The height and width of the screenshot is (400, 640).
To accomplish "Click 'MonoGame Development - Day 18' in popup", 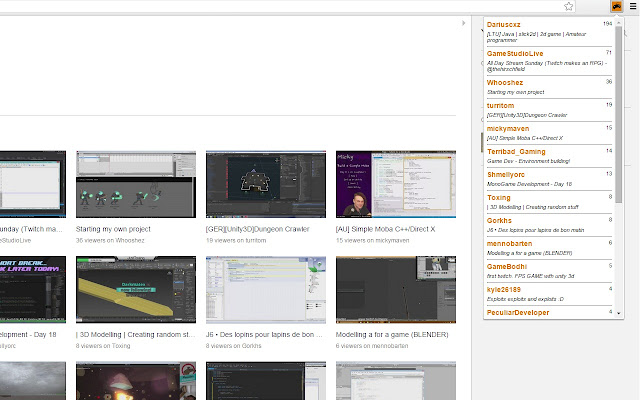I will pyautogui.click(x=529, y=184).
